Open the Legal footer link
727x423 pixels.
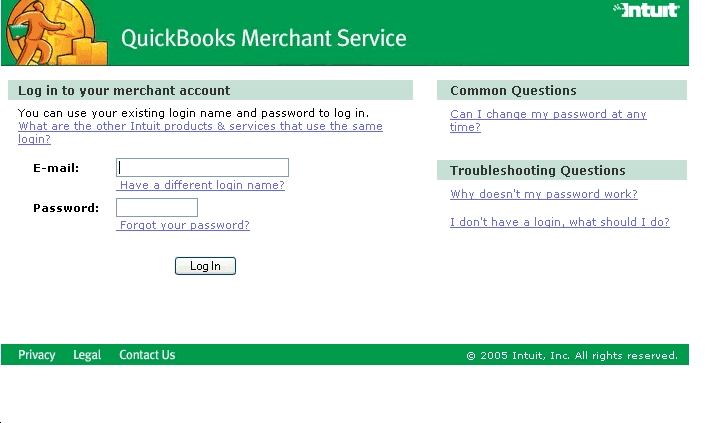[87, 355]
